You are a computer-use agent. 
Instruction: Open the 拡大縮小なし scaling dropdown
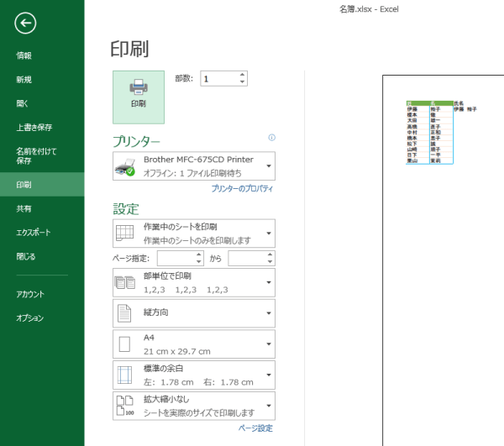pyautogui.click(x=194, y=406)
